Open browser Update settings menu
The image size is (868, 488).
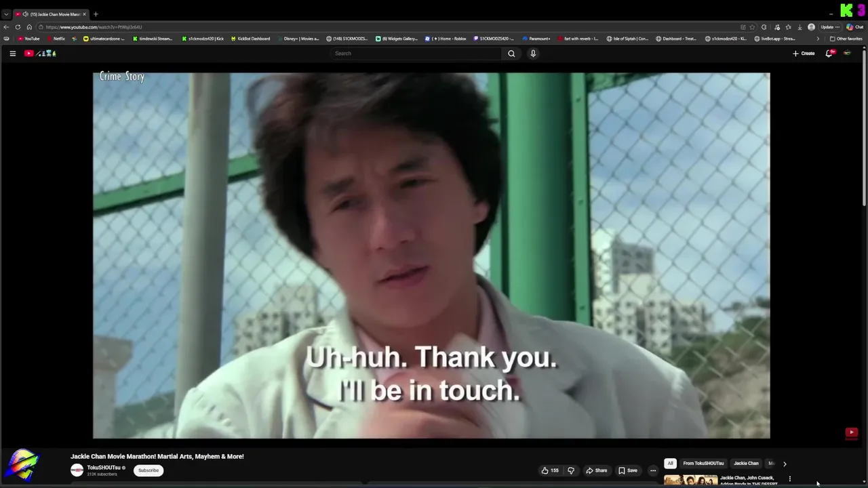point(830,27)
